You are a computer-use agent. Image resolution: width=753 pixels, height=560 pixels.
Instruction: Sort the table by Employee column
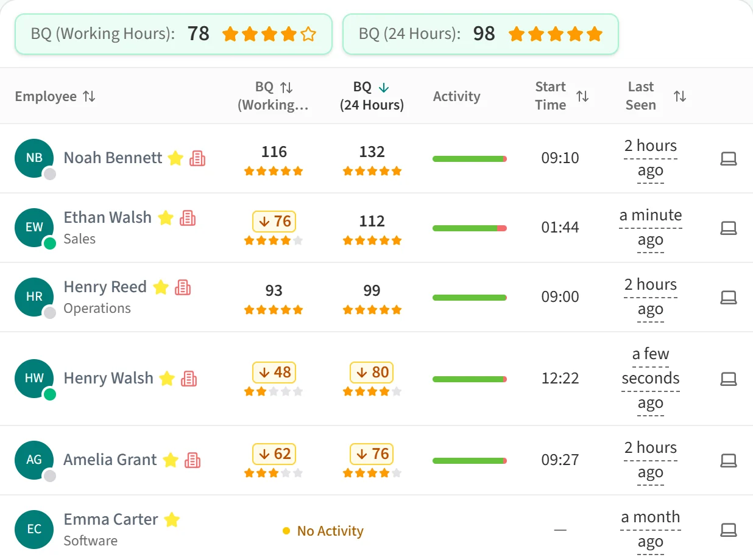55,96
